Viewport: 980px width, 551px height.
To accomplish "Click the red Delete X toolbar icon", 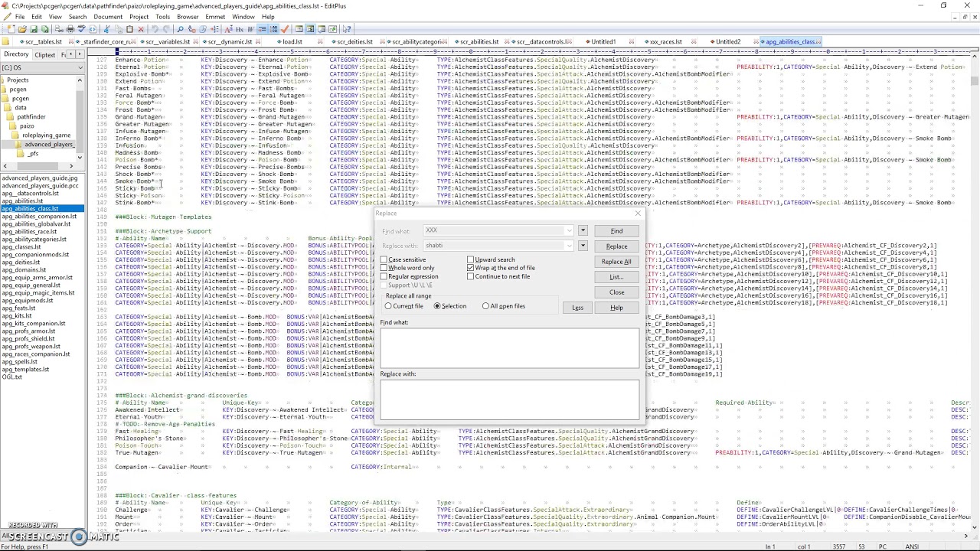I will 141,29.
